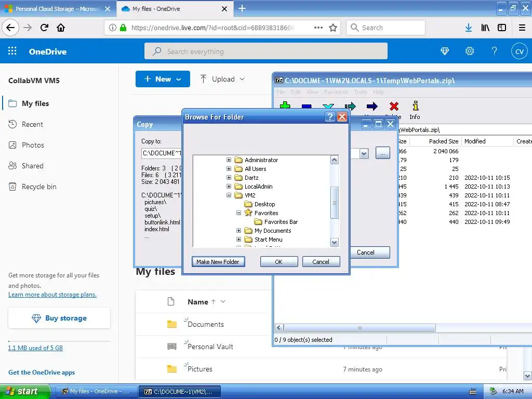Screen dimensions: 532x399
Task: Confirm with OK in Browse For Folder
Action: click(x=279, y=262)
